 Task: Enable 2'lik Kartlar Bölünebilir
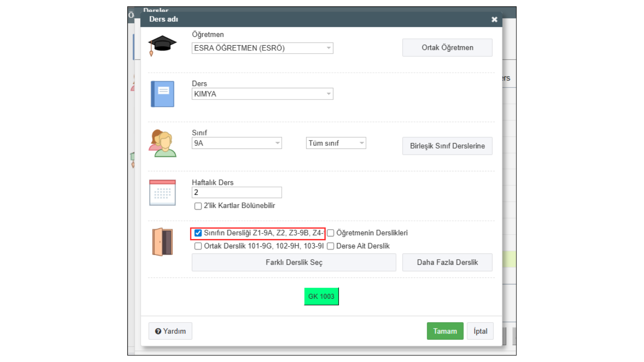click(x=198, y=206)
